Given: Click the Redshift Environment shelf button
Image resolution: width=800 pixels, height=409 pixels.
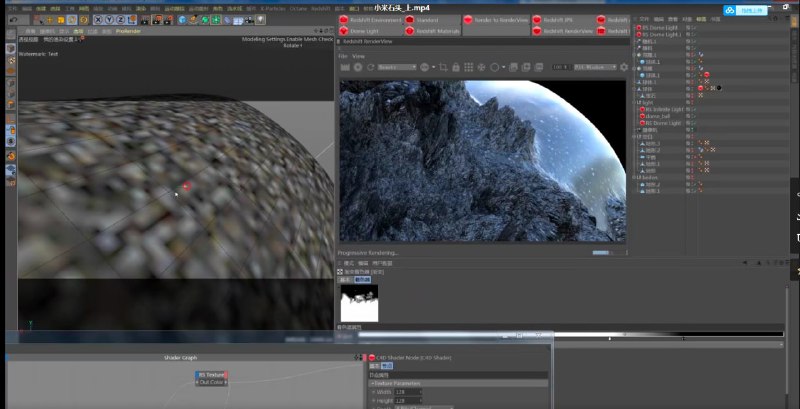Looking at the screenshot, I should pyautogui.click(x=372, y=19).
